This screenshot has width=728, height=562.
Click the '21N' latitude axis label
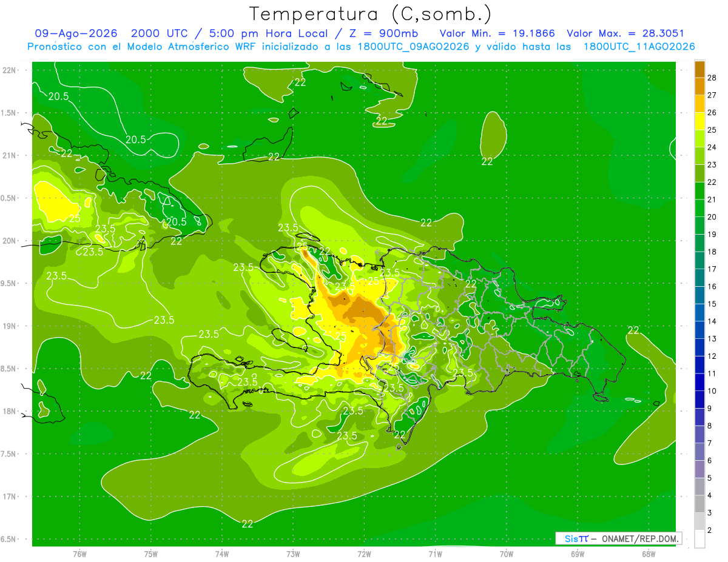click(10, 155)
